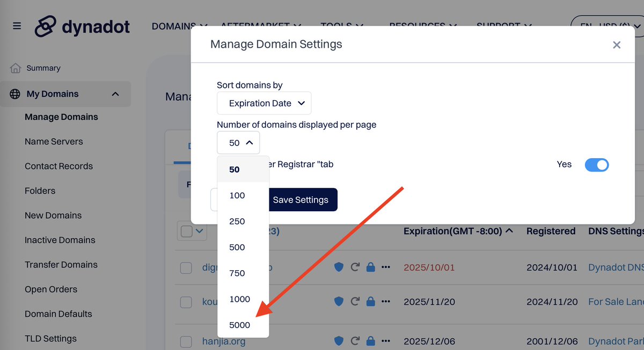Collapse the My Domains sidebar section

(x=115, y=94)
